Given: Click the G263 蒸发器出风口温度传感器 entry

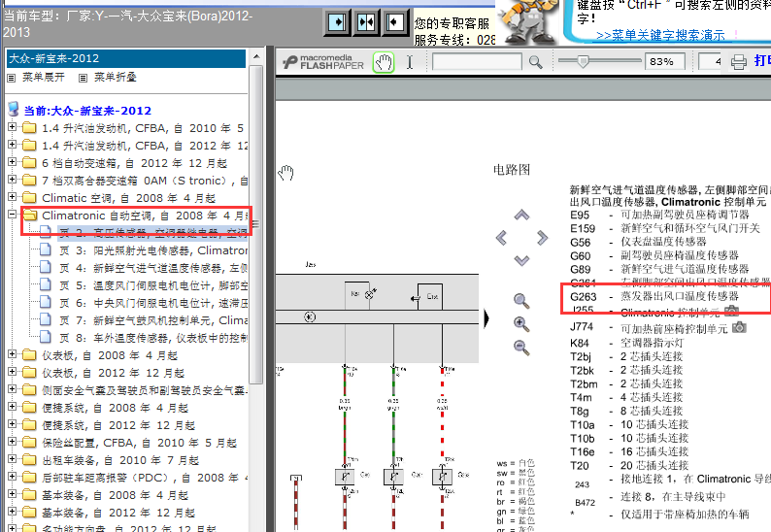Looking at the screenshot, I should click(654, 296).
